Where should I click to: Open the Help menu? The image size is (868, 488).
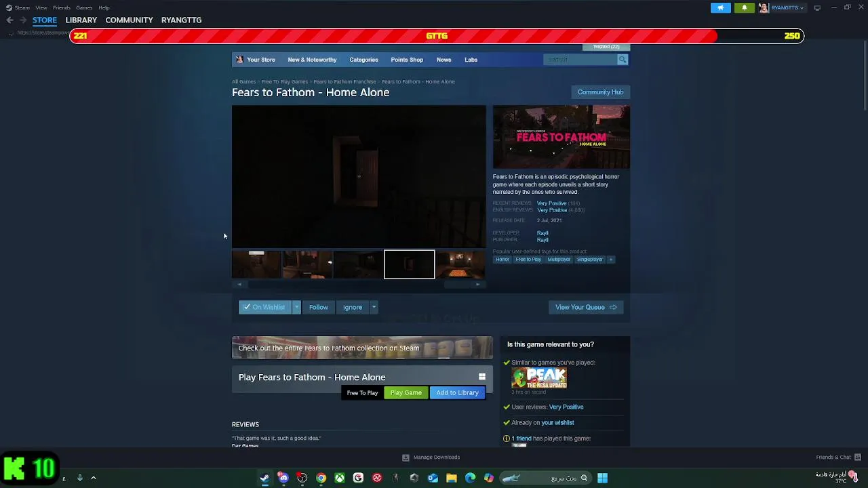(104, 7)
